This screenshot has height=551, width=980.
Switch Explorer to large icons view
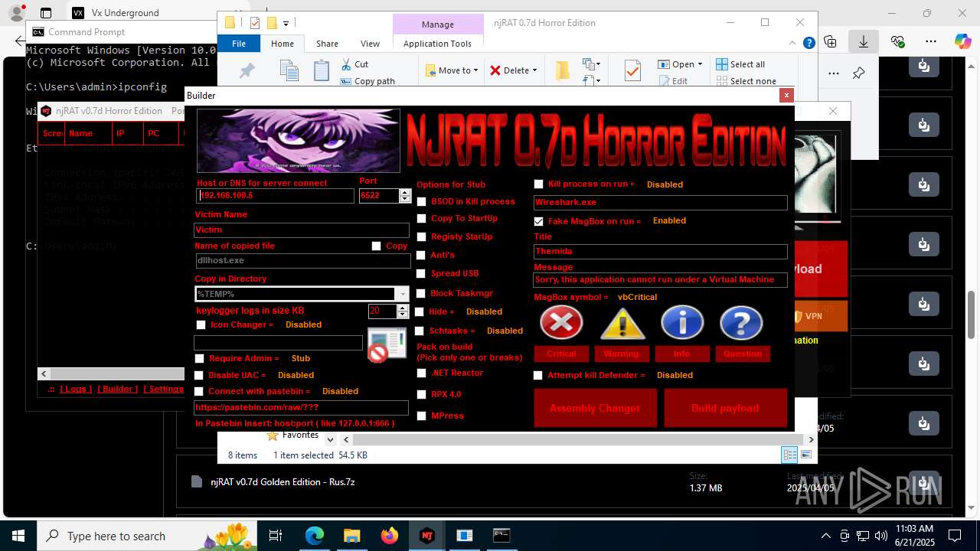coord(805,455)
